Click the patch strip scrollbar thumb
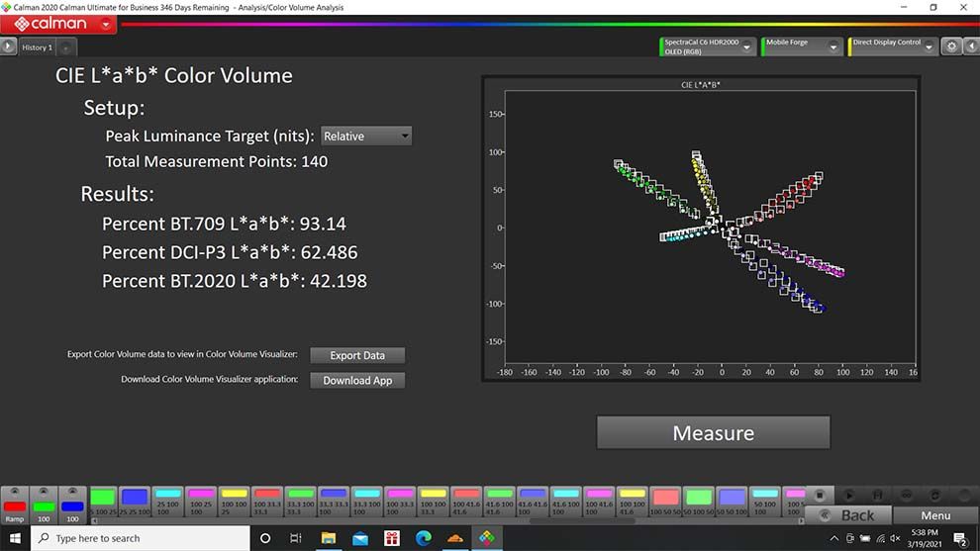The width and height of the screenshot is (980, 551). click(582, 520)
